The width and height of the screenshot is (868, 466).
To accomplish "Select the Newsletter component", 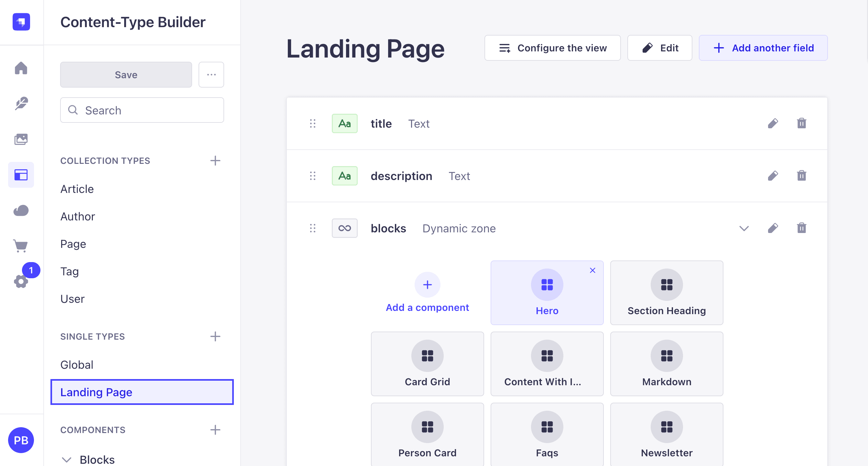I will click(667, 434).
